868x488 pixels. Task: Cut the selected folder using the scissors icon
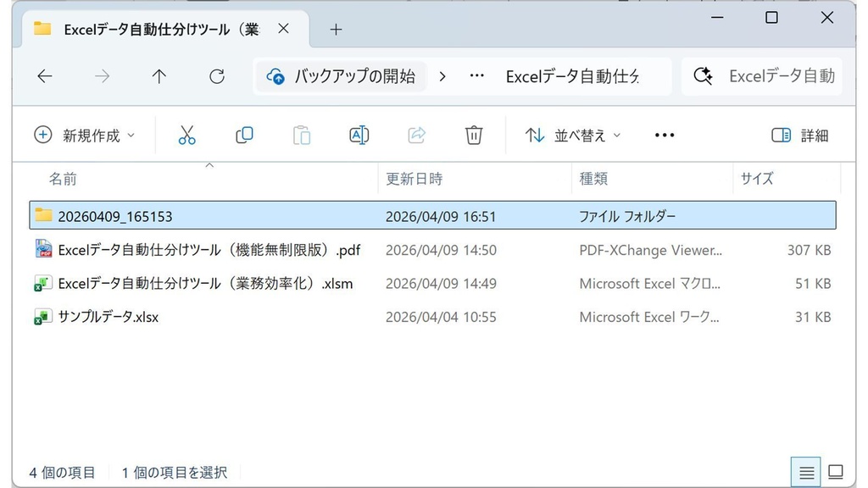(x=186, y=135)
